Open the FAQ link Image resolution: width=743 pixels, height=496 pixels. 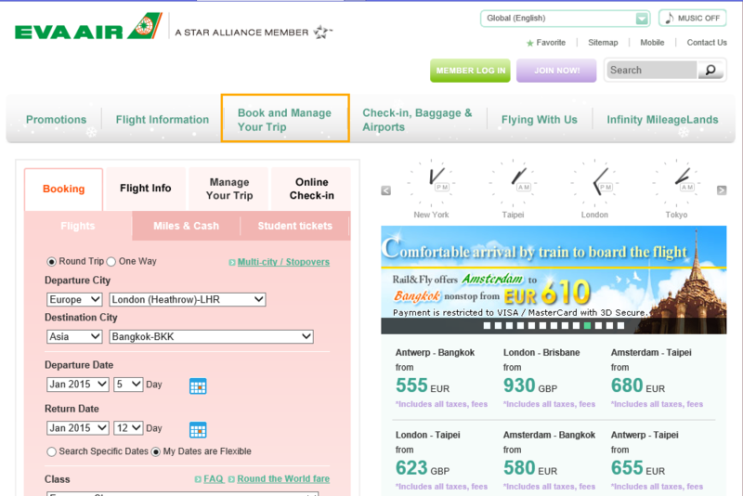pyautogui.click(x=213, y=479)
